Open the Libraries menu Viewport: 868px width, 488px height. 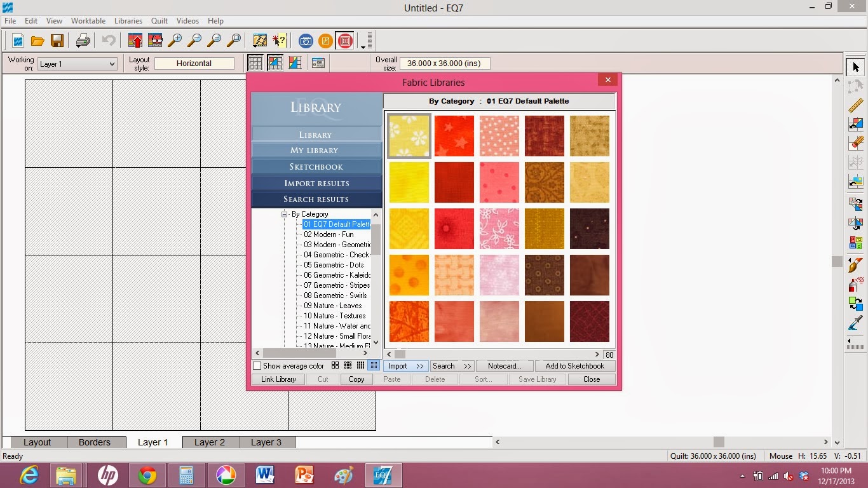128,21
